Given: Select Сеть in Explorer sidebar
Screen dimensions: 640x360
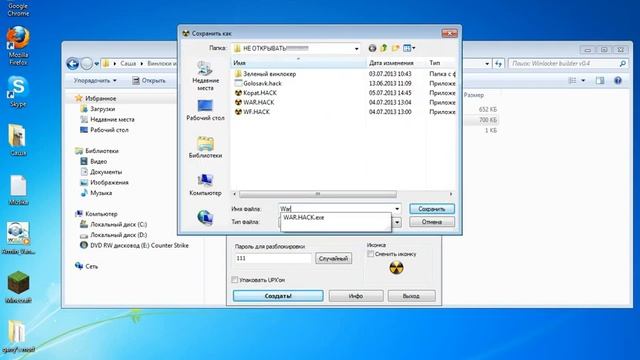Looking at the screenshot, I should pyautogui.click(x=86, y=266).
